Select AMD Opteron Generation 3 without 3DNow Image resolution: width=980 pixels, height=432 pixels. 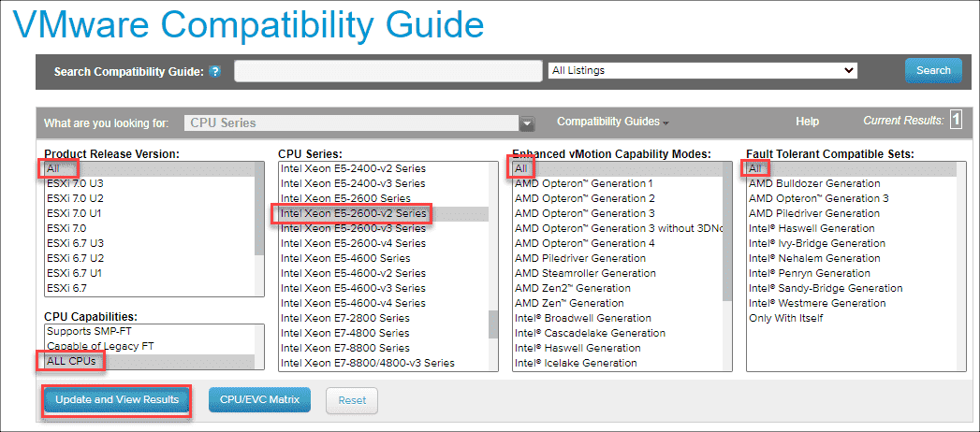tap(617, 228)
